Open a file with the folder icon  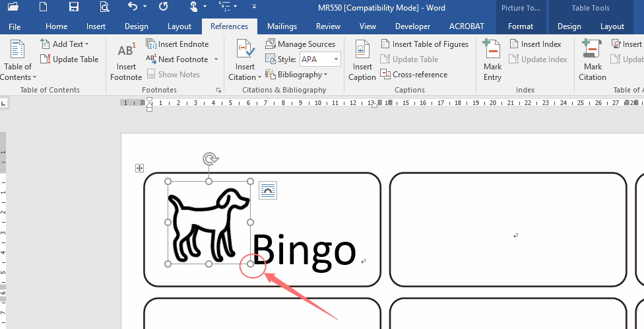(x=13, y=6)
